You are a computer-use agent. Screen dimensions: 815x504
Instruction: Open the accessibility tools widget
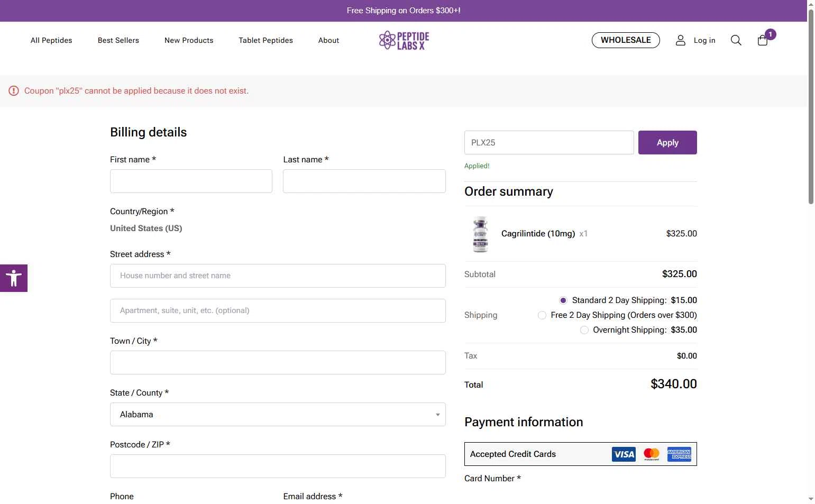click(14, 278)
